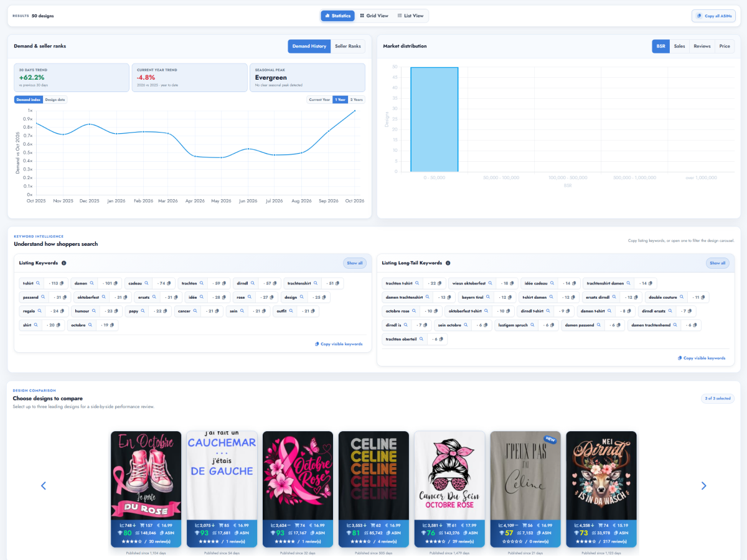This screenshot has width=747, height=560.
Task: Show all listing keywords
Action: [x=355, y=263]
